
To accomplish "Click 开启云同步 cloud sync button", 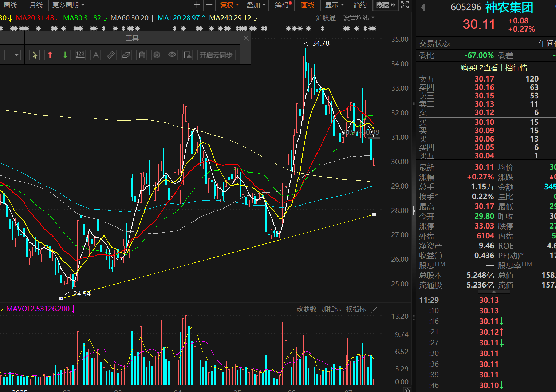I will coord(216,55).
